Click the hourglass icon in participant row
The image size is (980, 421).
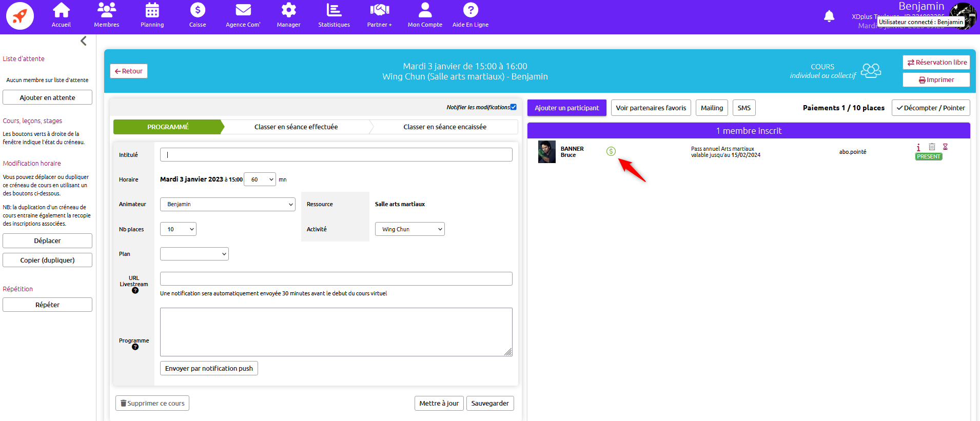(945, 147)
